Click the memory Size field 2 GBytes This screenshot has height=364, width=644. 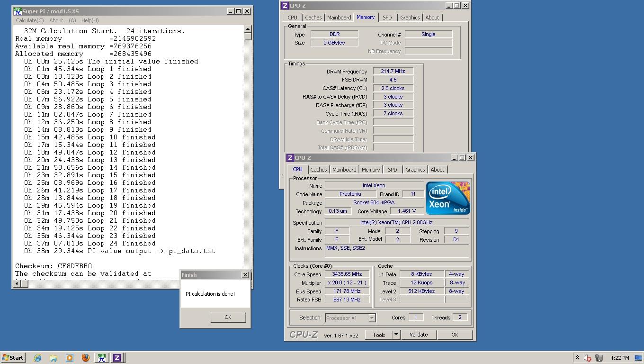(x=334, y=43)
